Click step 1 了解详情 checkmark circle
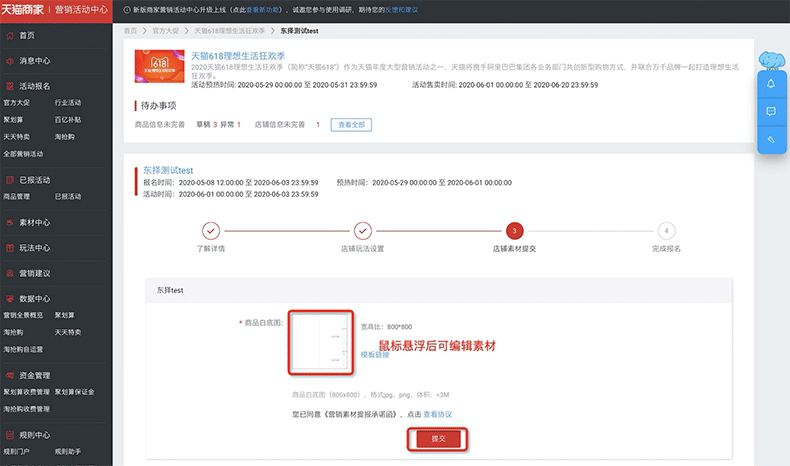The height and width of the screenshot is (466, 790). [211, 230]
